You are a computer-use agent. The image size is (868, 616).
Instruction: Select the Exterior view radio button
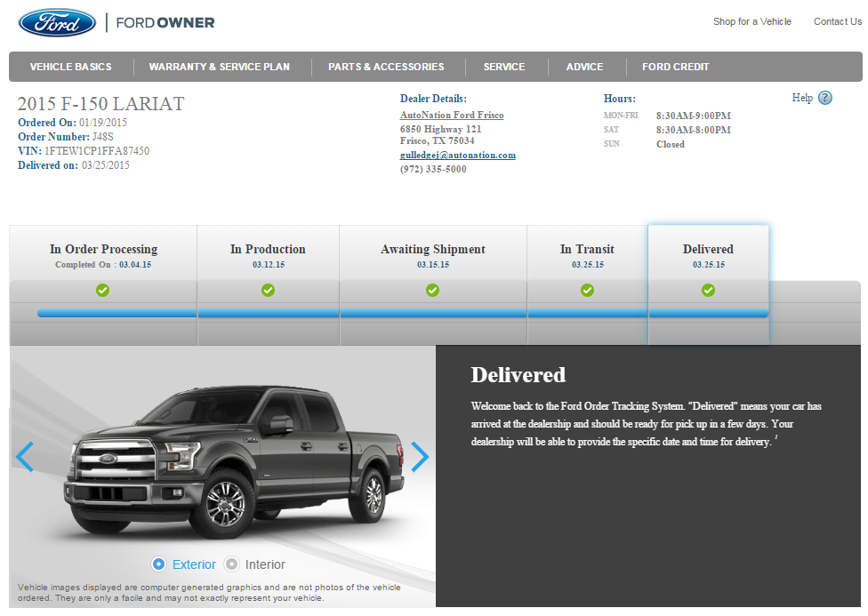(159, 564)
